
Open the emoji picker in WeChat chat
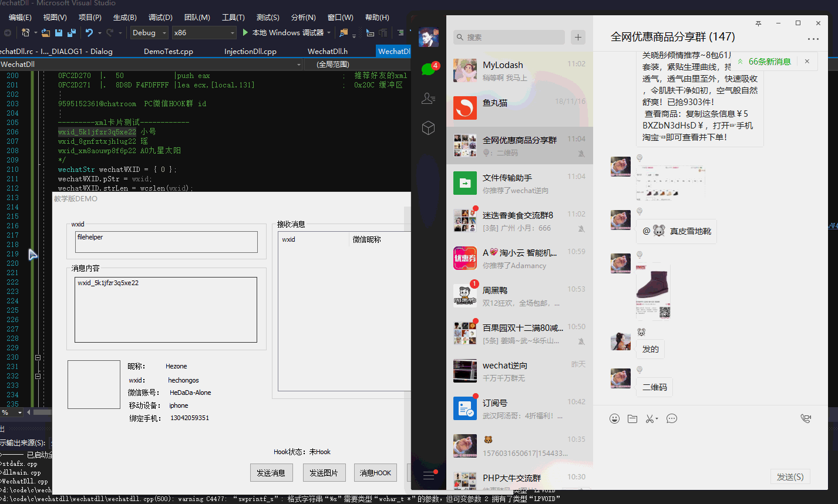[614, 418]
